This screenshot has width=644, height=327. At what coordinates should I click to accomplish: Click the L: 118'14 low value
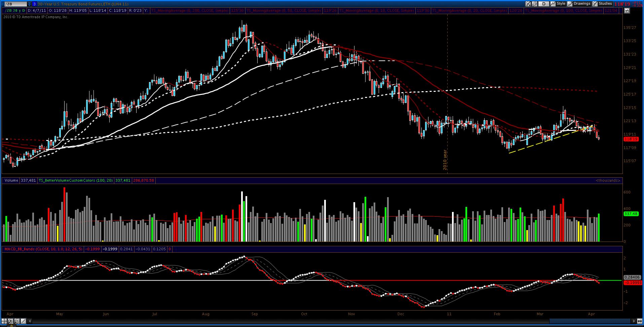tap(98, 11)
